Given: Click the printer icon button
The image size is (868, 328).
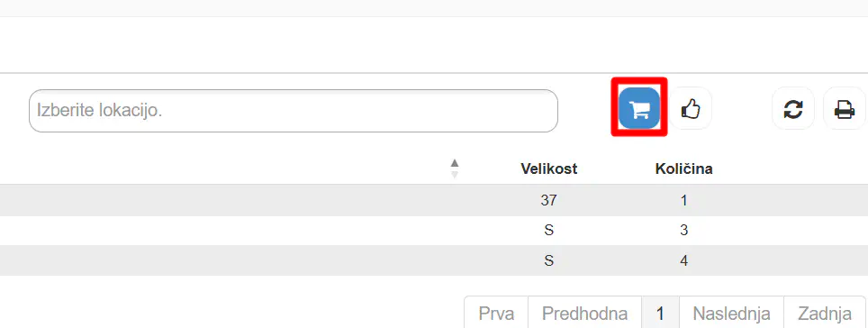Looking at the screenshot, I should click(x=845, y=108).
